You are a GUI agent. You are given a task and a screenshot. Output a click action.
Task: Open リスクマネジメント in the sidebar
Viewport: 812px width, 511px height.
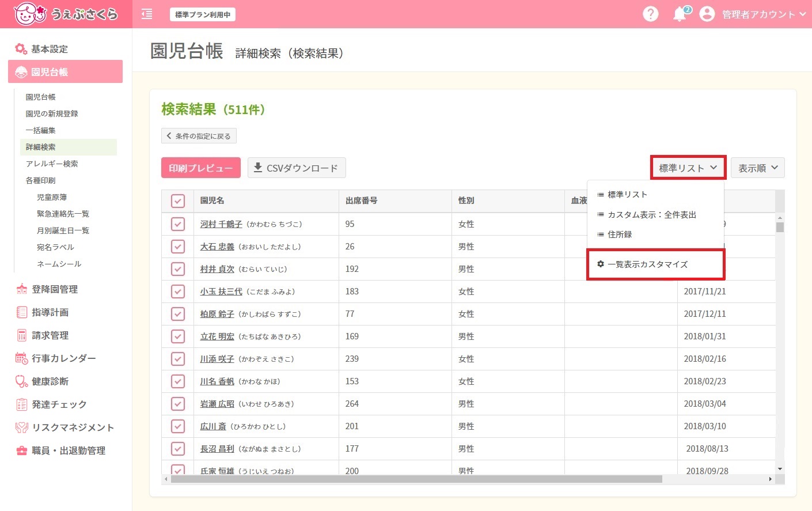(65, 427)
